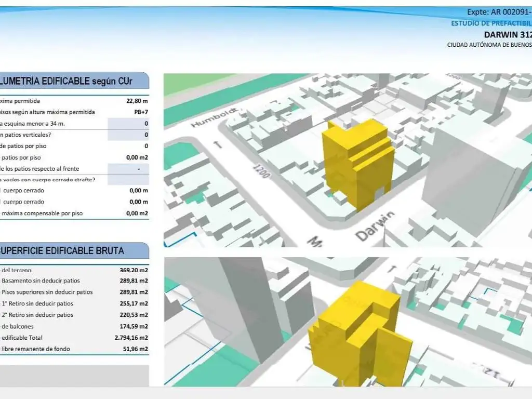
Task: Select the 22,80 m maximum height value
Action: tap(137, 101)
